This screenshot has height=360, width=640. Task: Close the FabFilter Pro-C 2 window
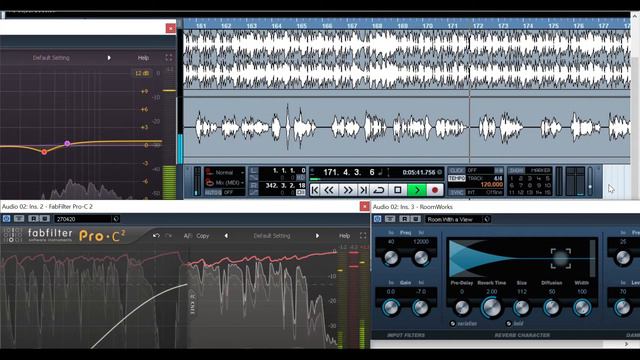point(364,207)
